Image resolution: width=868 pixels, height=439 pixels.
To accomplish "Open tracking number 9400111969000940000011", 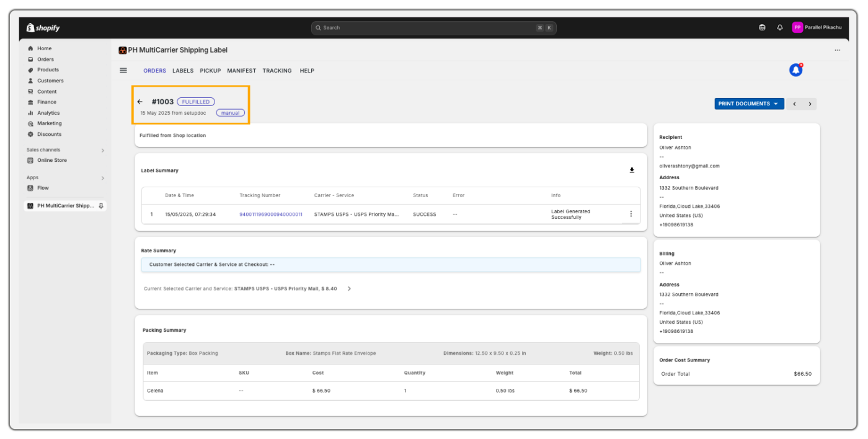I will tap(271, 215).
